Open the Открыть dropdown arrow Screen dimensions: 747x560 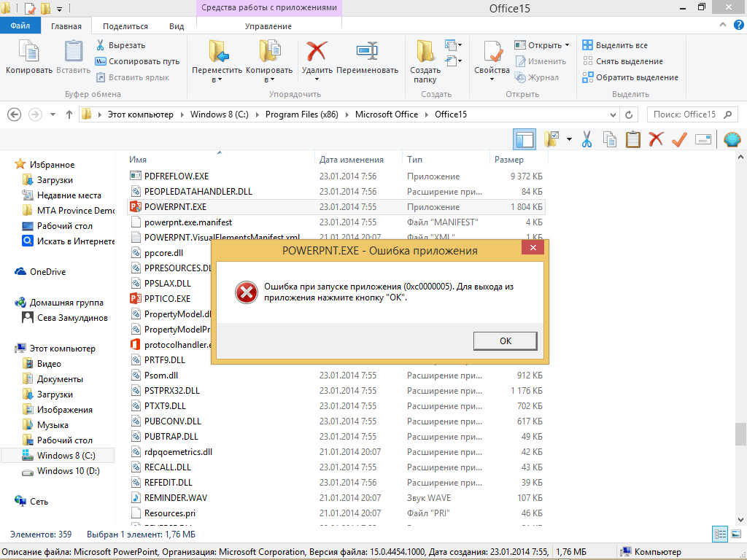(567, 45)
